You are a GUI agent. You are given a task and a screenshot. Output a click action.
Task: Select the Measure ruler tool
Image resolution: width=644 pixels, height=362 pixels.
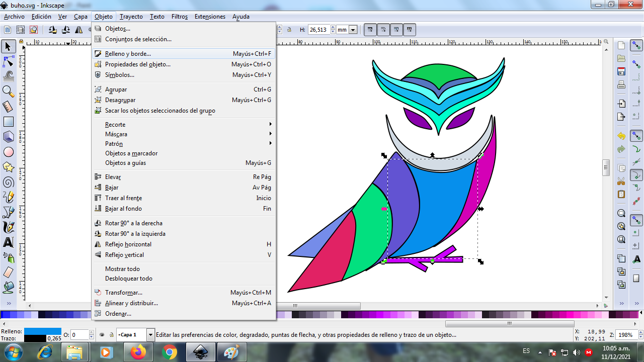pos(8,107)
